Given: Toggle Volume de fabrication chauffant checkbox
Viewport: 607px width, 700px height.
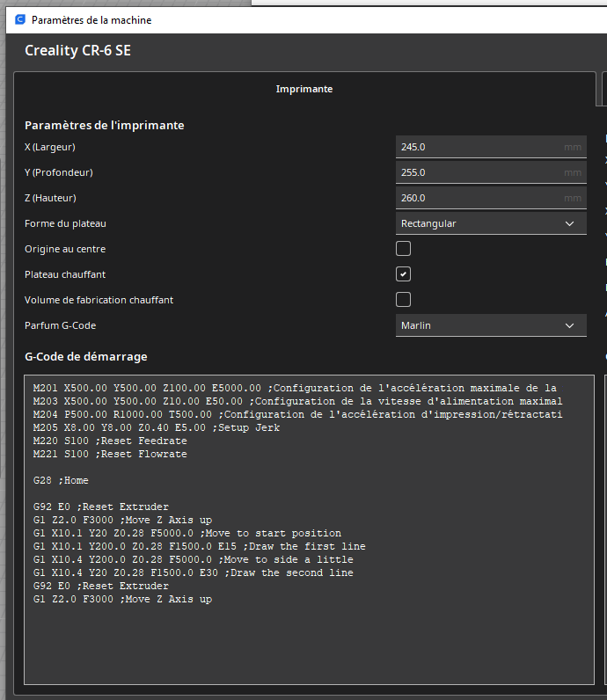Looking at the screenshot, I should click(403, 300).
